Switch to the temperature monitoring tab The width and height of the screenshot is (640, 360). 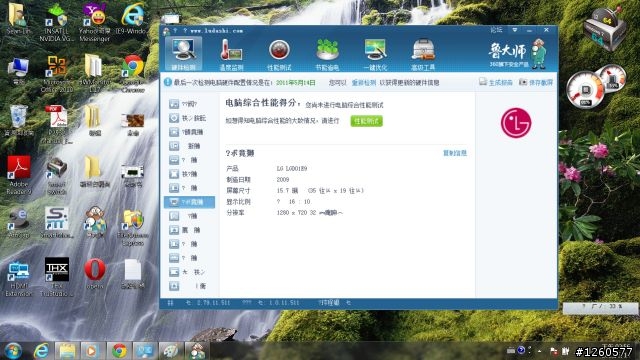231,54
